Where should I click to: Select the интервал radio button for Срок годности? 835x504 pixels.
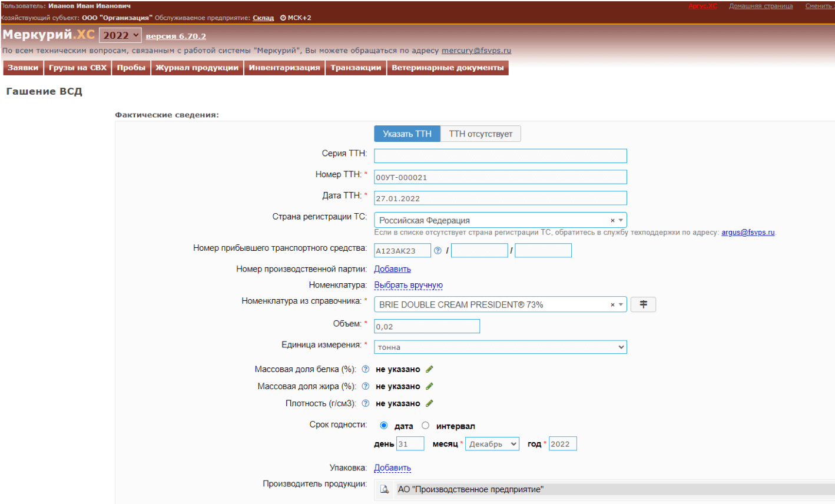point(425,425)
